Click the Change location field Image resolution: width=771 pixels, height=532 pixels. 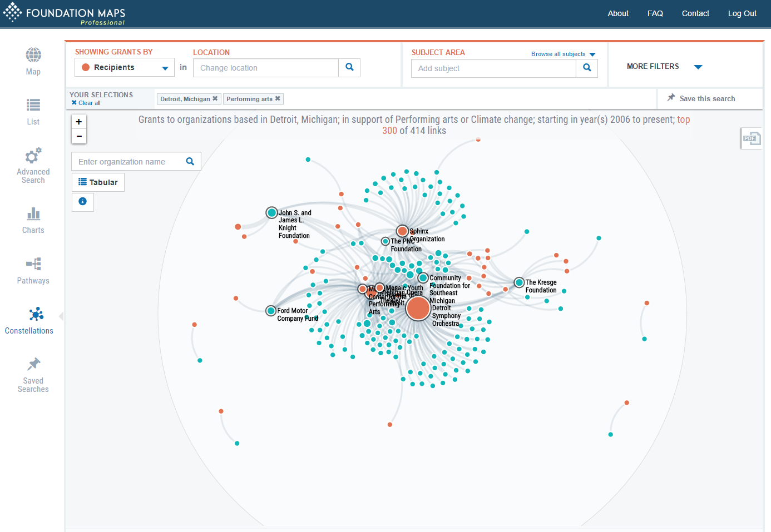266,68
